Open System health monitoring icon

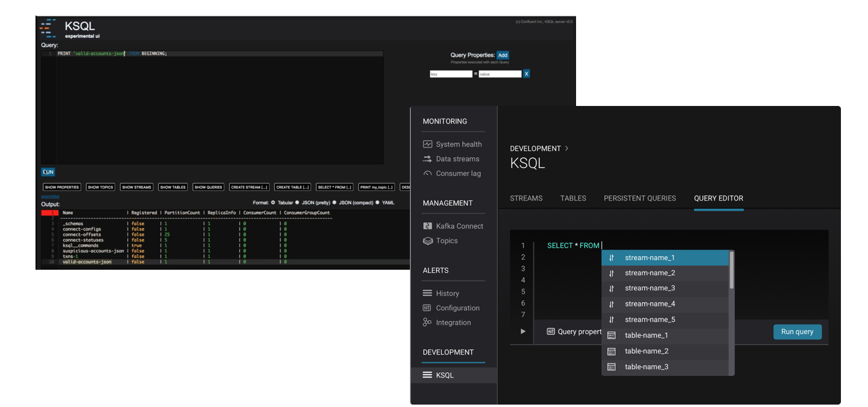click(x=427, y=144)
